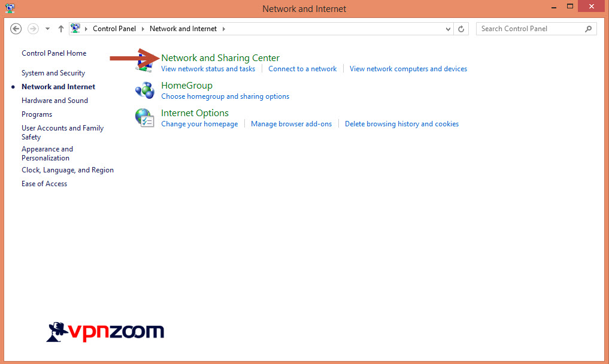
Task: Click View network status and tasks
Action: pos(208,69)
